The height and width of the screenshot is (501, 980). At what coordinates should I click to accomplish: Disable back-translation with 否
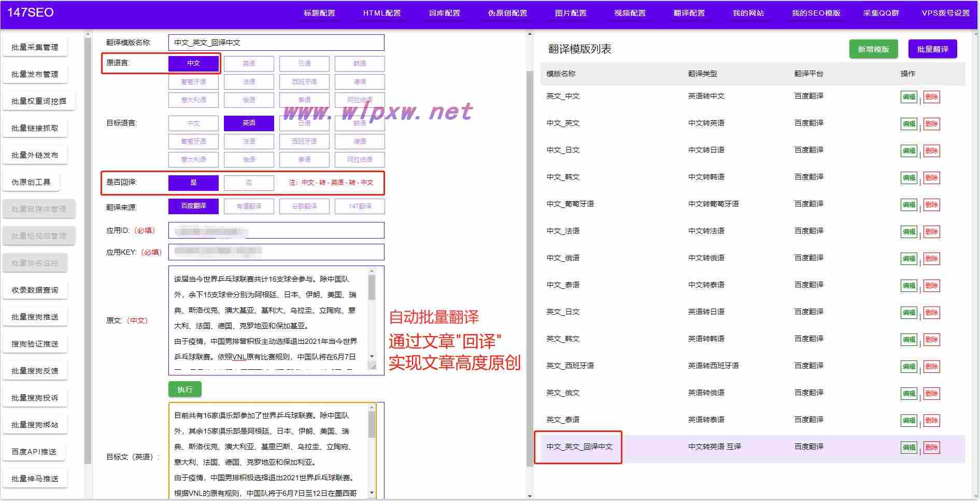tap(249, 183)
